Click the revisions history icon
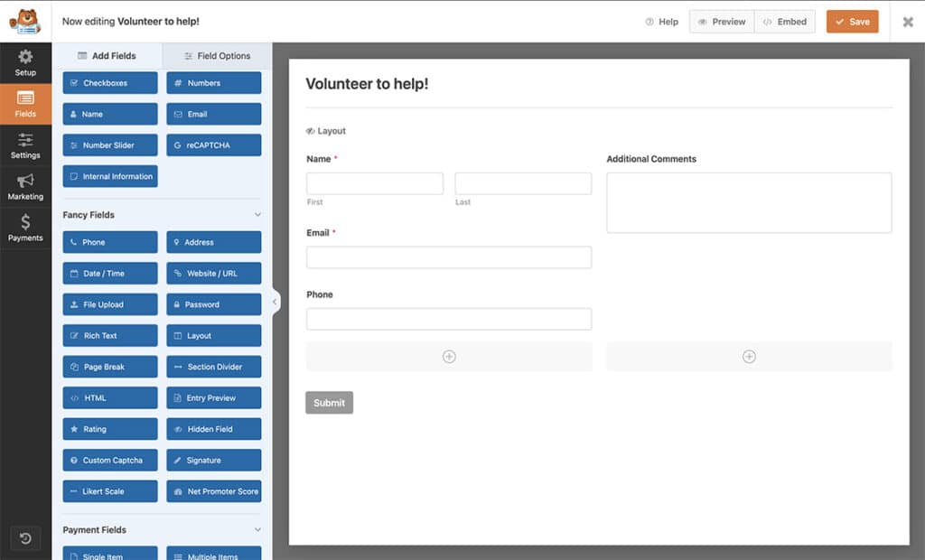This screenshot has width=925, height=560. click(25, 538)
